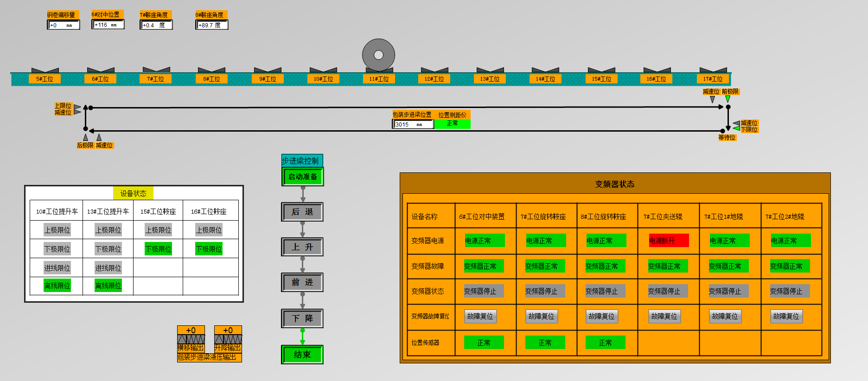This screenshot has width=868, height=381.
Task: Click the saddle icon above 17#工位
Action: pyautogui.click(x=713, y=70)
